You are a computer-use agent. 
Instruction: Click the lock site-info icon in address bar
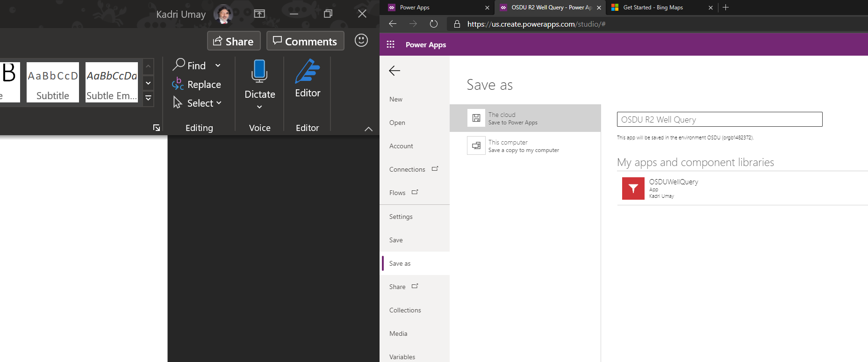tap(457, 24)
